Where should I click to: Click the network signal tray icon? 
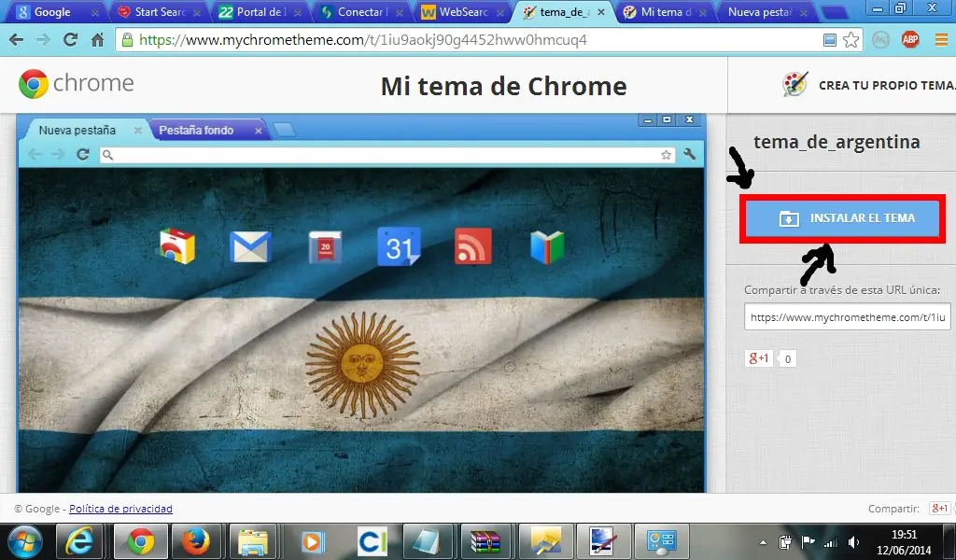click(830, 541)
